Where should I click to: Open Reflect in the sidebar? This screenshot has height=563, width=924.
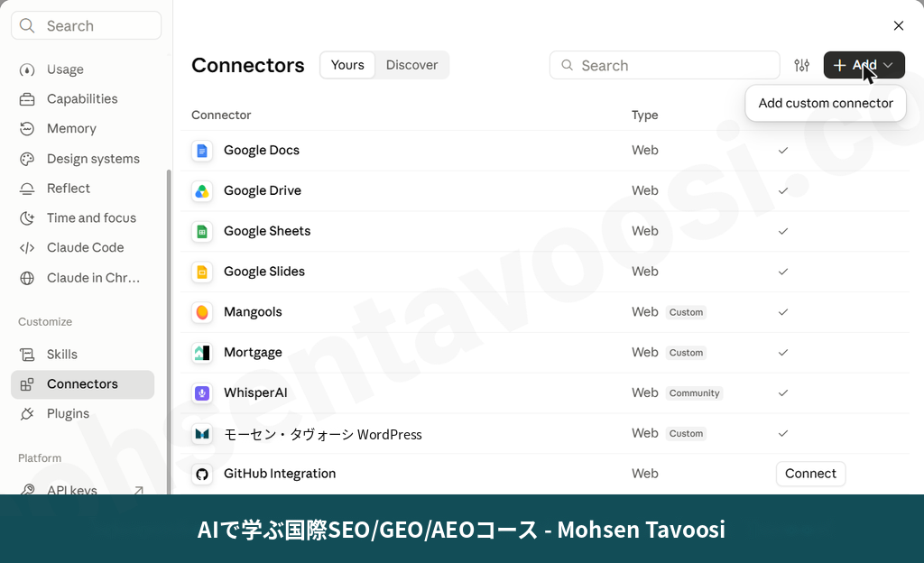click(x=82, y=189)
